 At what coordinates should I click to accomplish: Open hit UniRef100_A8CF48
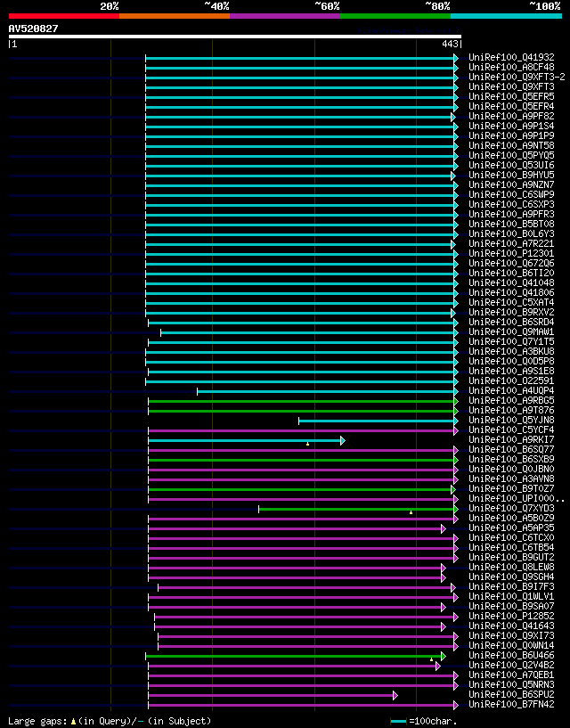pyautogui.click(x=511, y=68)
